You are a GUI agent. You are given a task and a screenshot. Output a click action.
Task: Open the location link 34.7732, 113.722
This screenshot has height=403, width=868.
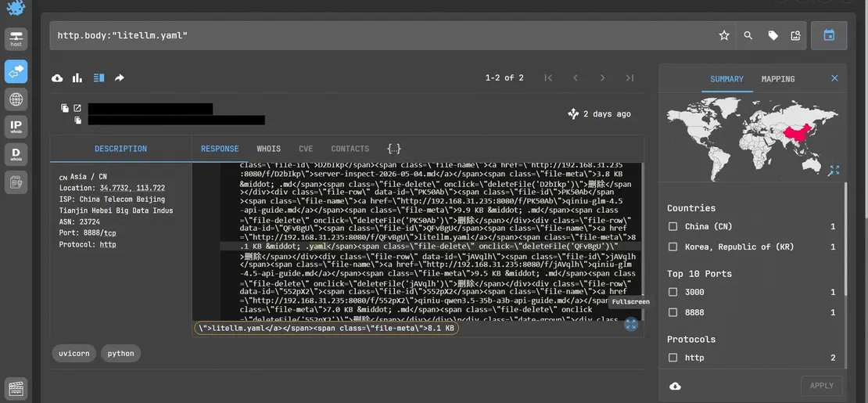[132, 188]
